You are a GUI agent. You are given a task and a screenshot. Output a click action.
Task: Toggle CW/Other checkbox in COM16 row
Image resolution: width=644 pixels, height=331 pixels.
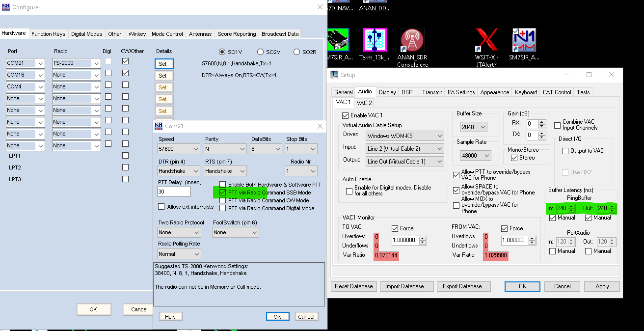[x=125, y=73]
